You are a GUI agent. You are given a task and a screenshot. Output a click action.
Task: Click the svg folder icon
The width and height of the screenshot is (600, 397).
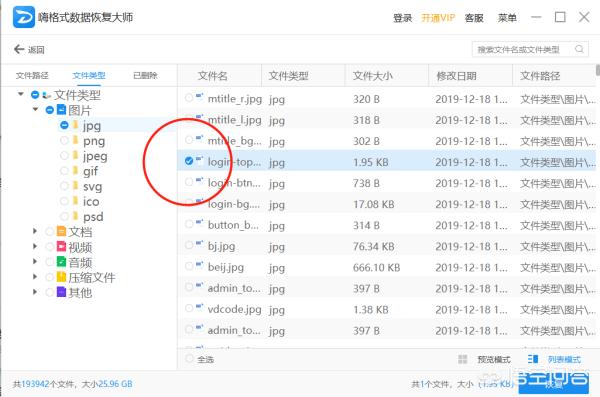76,186
